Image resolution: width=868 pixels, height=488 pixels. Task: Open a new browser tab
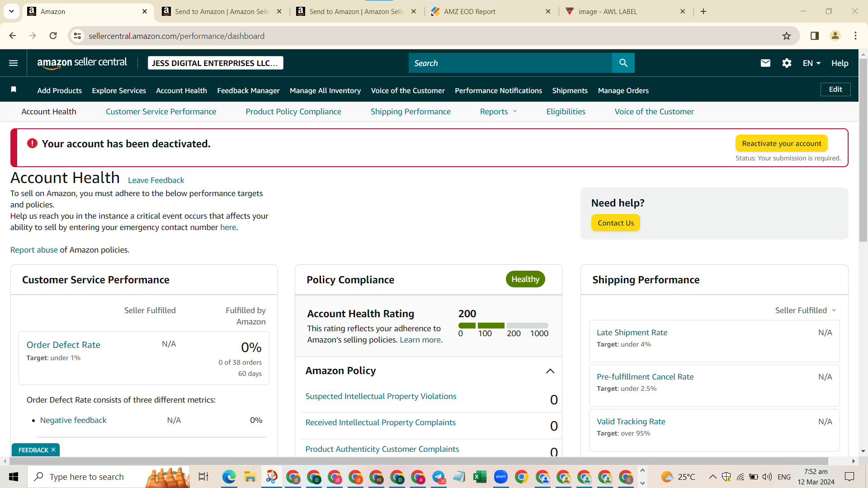(x=703, y=11)
